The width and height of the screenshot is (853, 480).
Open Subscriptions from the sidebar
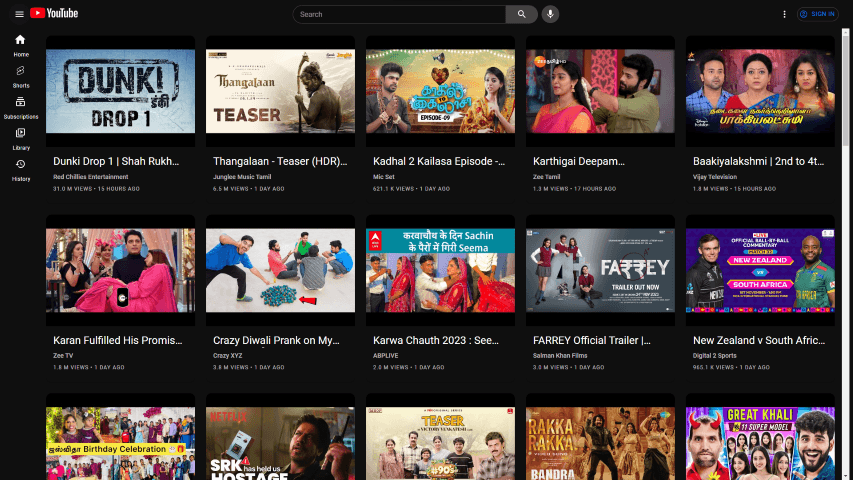point(20,108)
